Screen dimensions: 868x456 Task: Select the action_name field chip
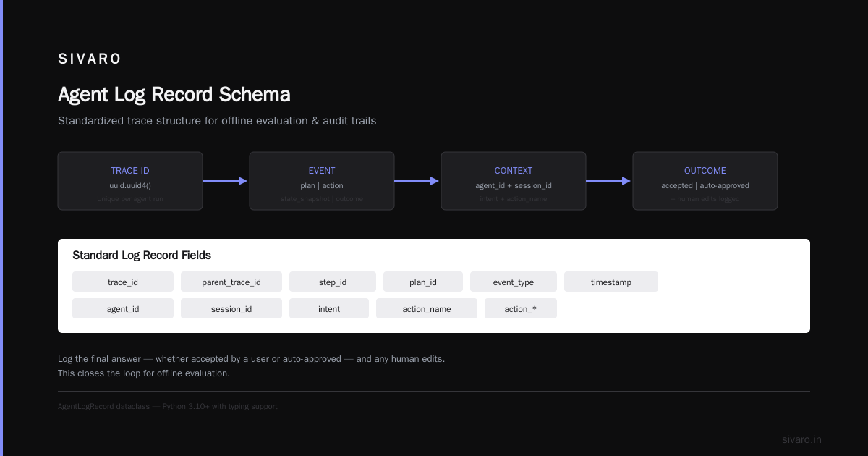tap(427, 308)
